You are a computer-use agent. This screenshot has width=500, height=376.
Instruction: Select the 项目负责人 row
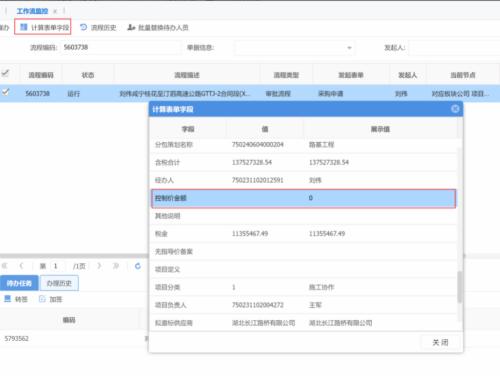point(303,305)
